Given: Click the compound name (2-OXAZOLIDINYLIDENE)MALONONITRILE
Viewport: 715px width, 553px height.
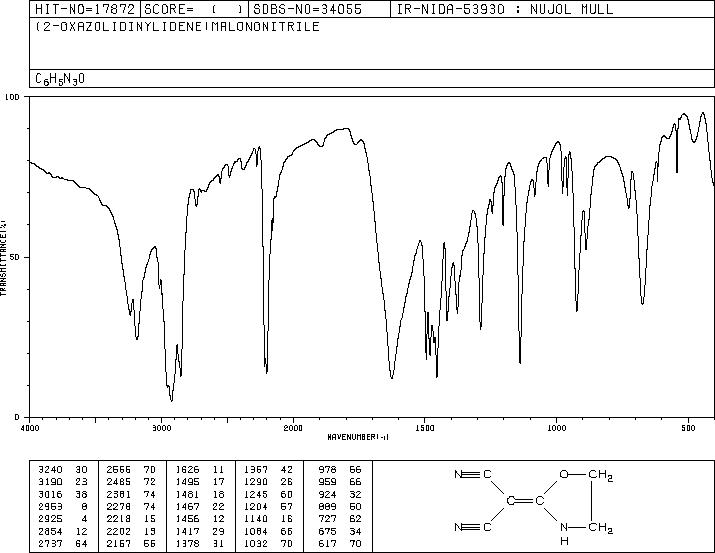Looking at the screenshot, I should (177, 27).
